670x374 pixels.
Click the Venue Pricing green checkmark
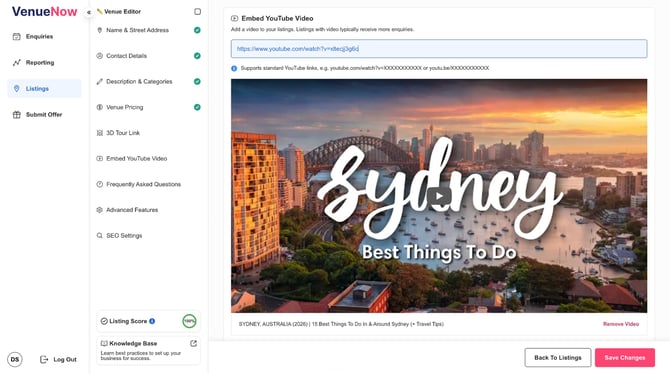tap(197, 107)
